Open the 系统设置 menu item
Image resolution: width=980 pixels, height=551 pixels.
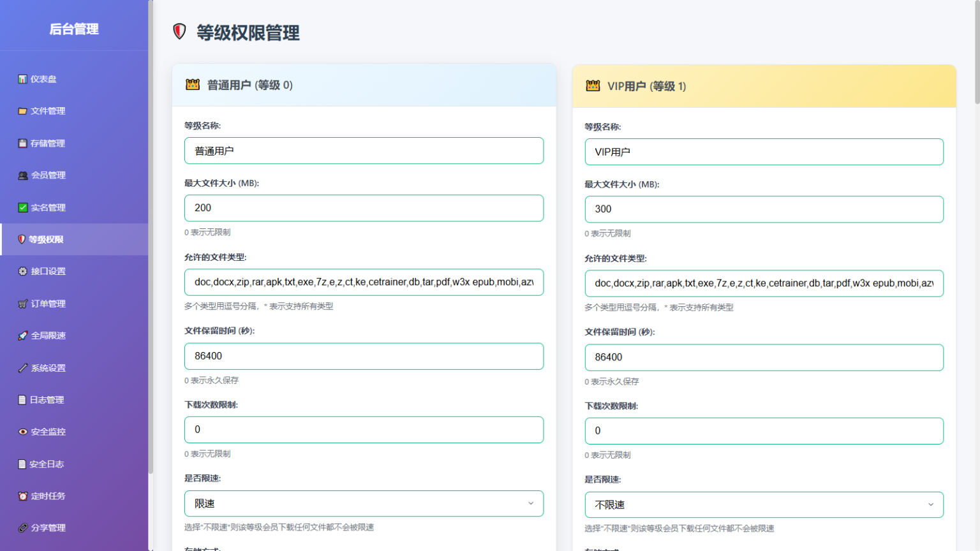pyautogui.click(x=48, y=368)
